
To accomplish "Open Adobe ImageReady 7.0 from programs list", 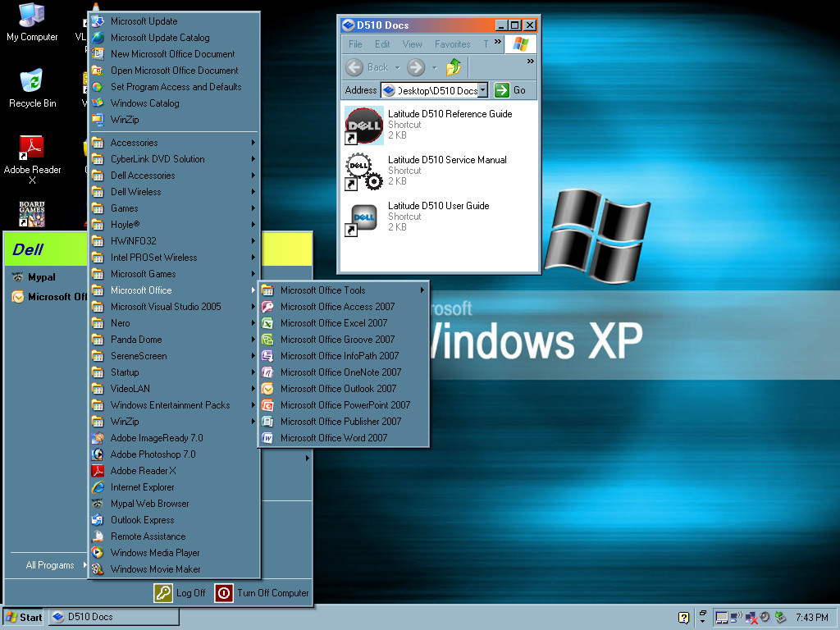I will click(x=174, y=438).
